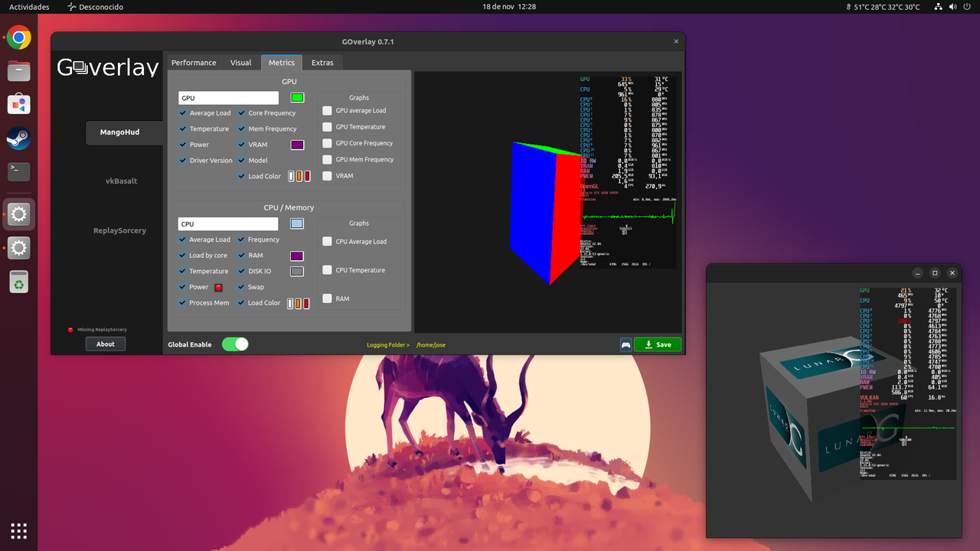Click the Logging Folder label
Viewport: 980px width, 551px height.
388,345
